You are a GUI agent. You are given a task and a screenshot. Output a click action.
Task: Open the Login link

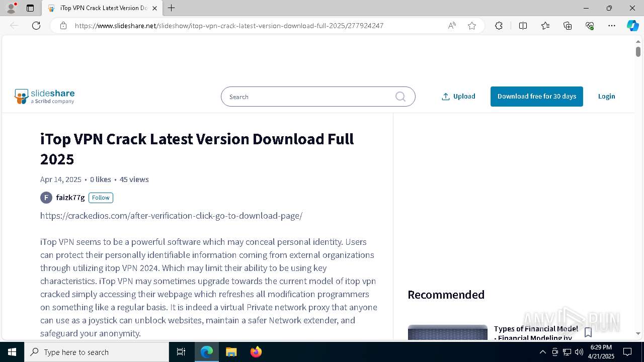[606, 97]
